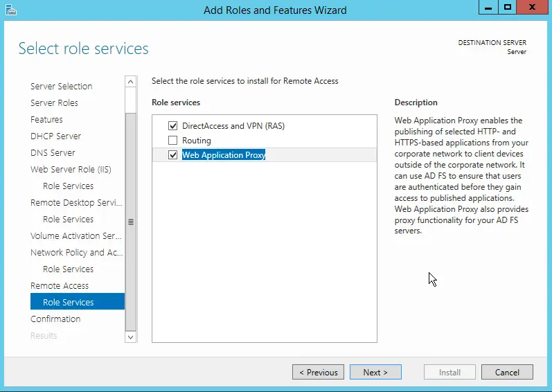
Task: Maximize the wizard window
Action: [508, 8]
